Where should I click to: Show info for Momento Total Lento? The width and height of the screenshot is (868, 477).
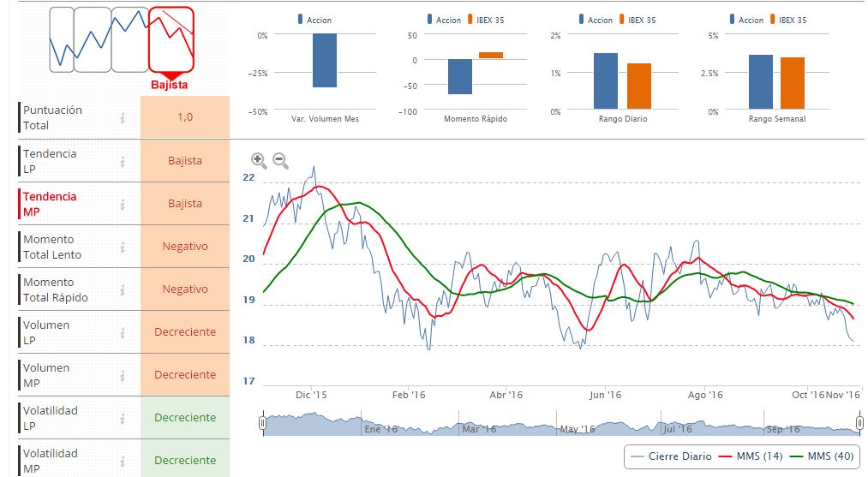[123, 247]
